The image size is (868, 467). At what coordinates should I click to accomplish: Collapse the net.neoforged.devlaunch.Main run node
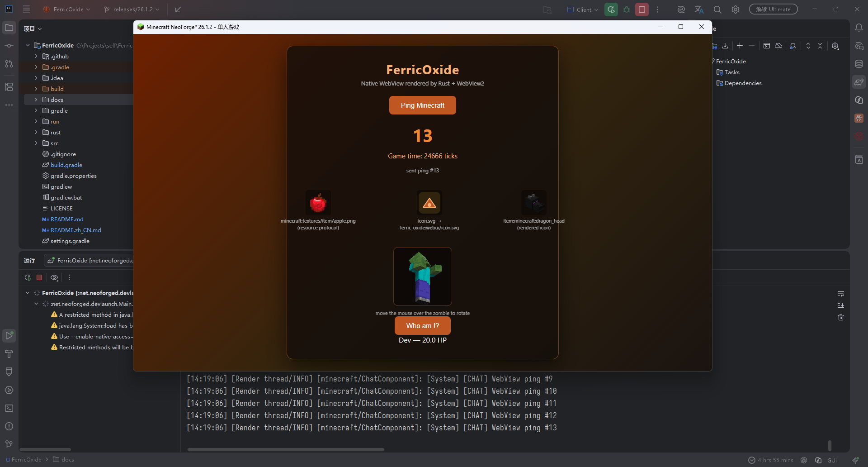[x=36, y=304]
